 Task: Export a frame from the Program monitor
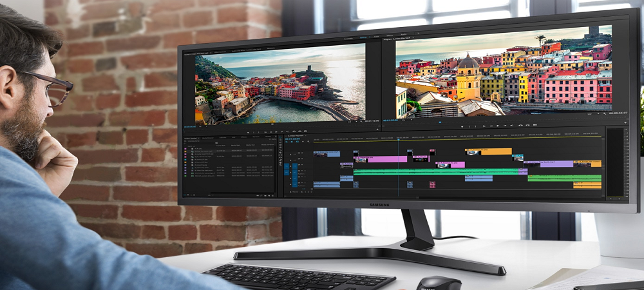point(535,125)
